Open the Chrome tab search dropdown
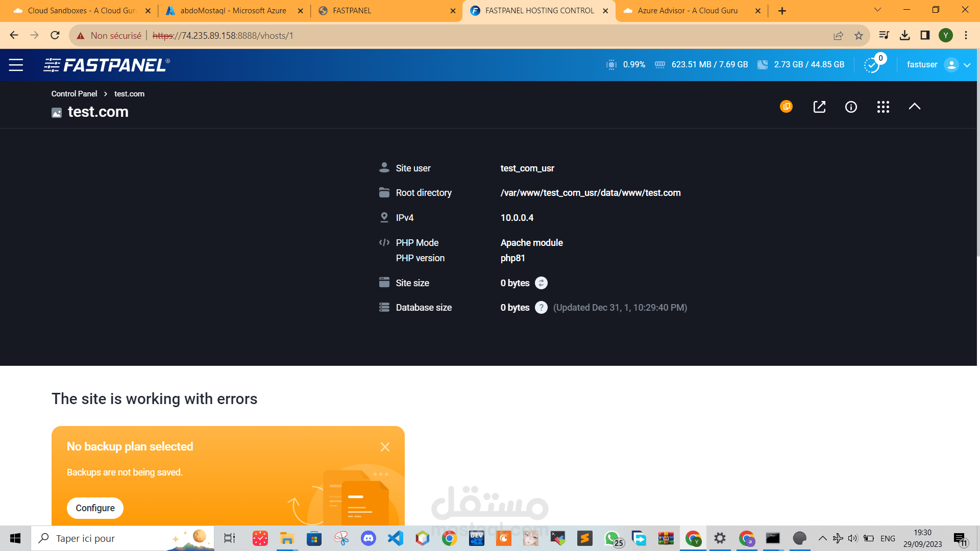 point(877,10)
